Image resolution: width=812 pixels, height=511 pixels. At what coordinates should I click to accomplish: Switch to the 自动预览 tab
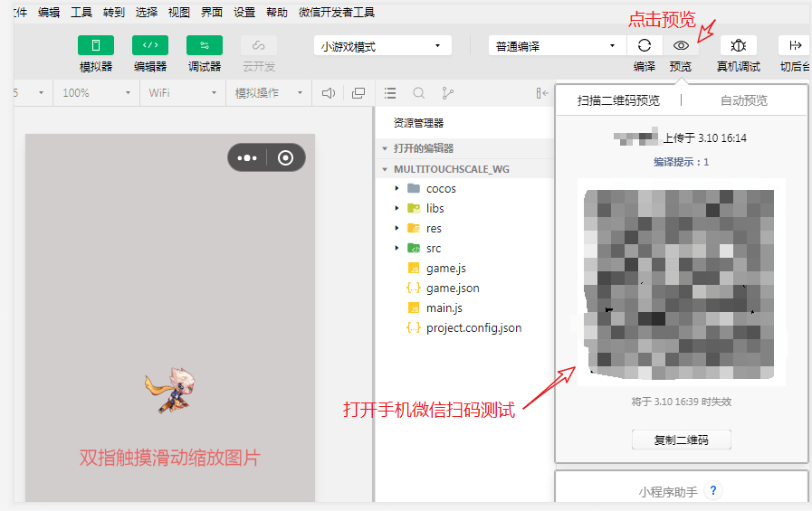coord(743,100)
